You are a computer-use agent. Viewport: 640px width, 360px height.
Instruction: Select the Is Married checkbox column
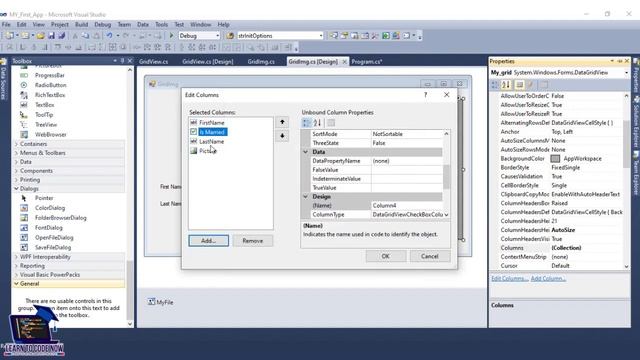[212, 132]
